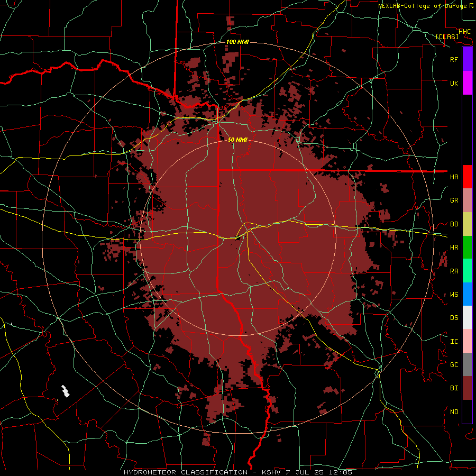This screenshot has height=476, width=476.
Task: Click the white DS legend color swatch
Action: pos(467,317)
